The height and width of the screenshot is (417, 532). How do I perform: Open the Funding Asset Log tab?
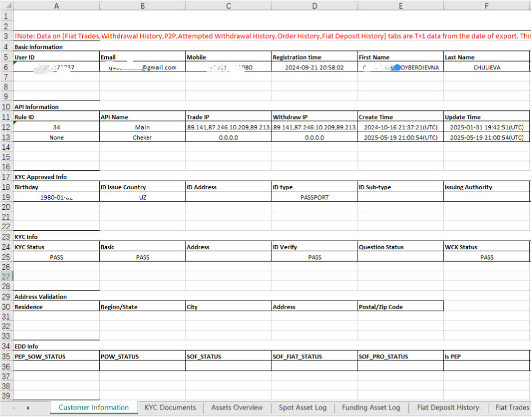pos(371,407)
